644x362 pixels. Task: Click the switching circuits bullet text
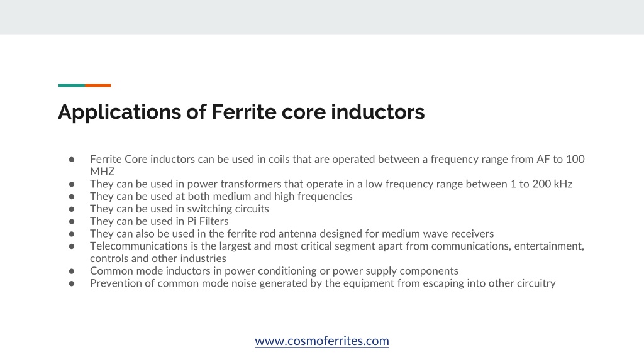[179, 209]
